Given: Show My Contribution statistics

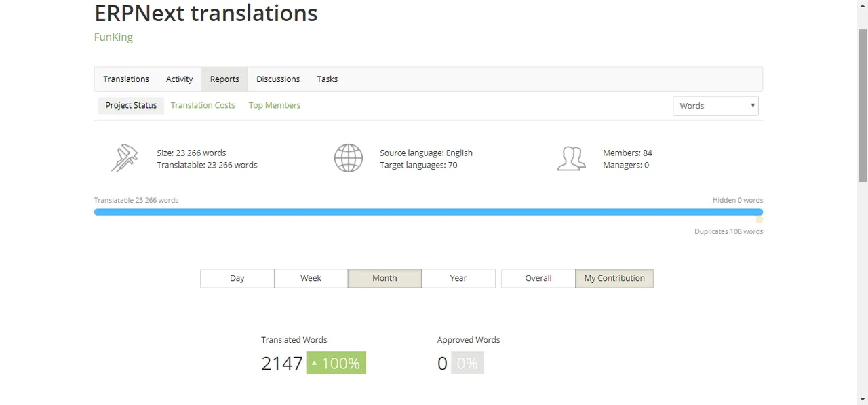Looking at the screenshot, I should (614, 278).
